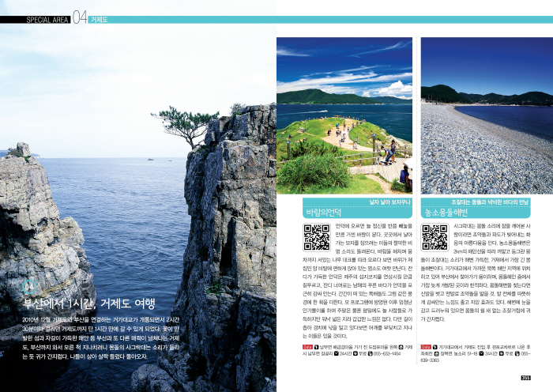
Task: Open the 농소몽돌해변 section heading
Action: [447, 213]
